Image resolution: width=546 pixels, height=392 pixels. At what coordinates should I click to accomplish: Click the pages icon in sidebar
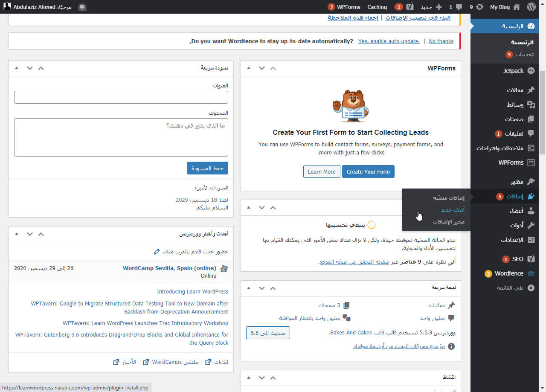point(531,119)
